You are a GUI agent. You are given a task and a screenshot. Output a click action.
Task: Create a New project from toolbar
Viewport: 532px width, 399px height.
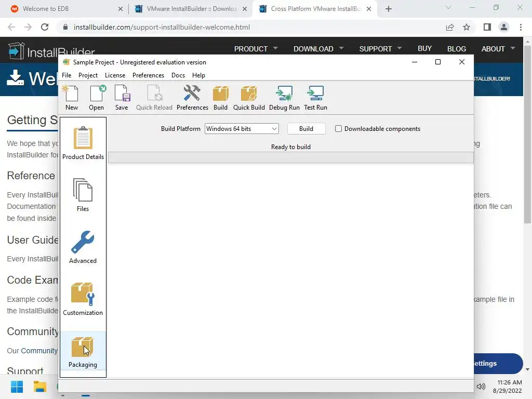point(72,98)
